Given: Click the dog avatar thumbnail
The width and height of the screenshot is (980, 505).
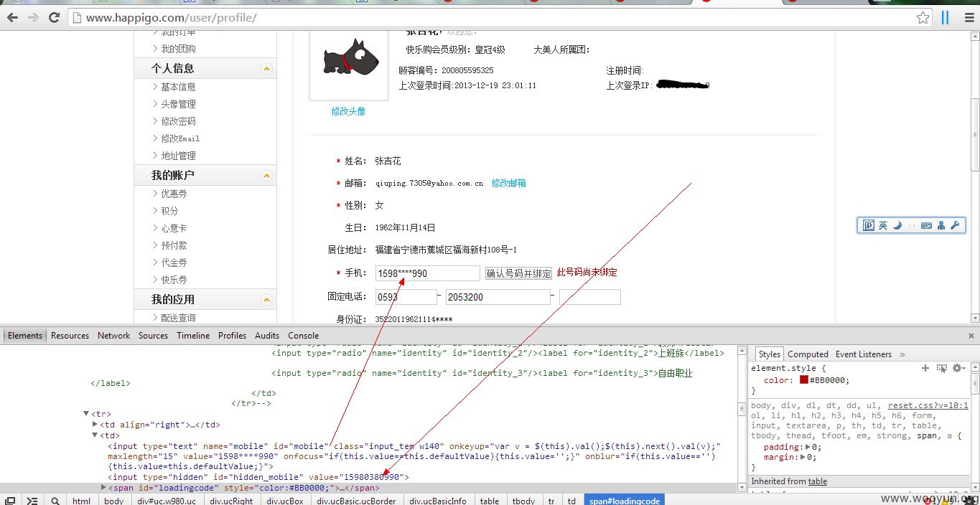Looking at the screenshot, I should coord(348,61).
